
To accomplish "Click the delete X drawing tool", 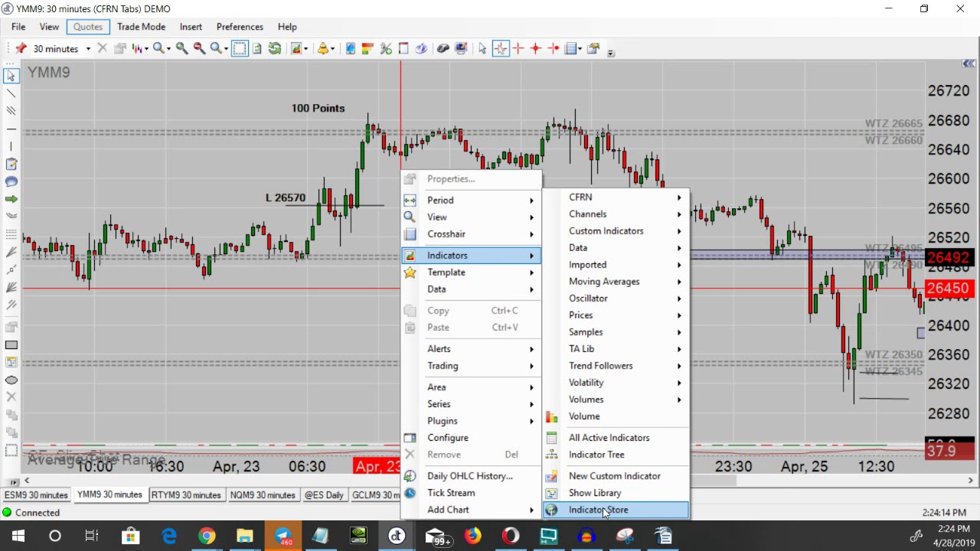I will click(x=11, y=397).
